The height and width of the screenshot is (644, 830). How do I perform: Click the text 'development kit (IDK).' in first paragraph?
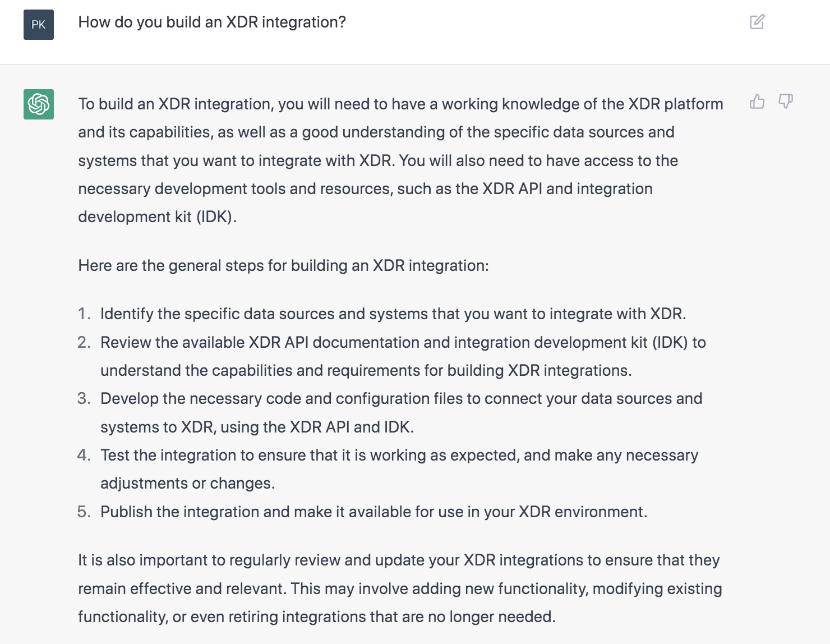157,217
